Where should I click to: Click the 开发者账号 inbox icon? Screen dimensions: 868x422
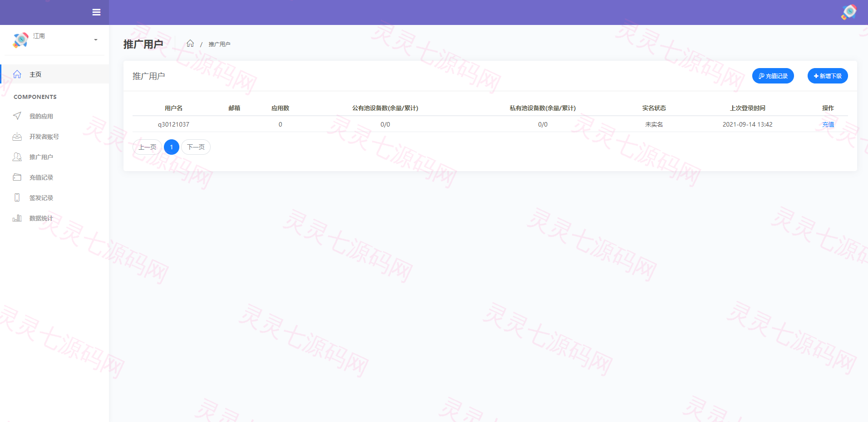pos(17,136)
